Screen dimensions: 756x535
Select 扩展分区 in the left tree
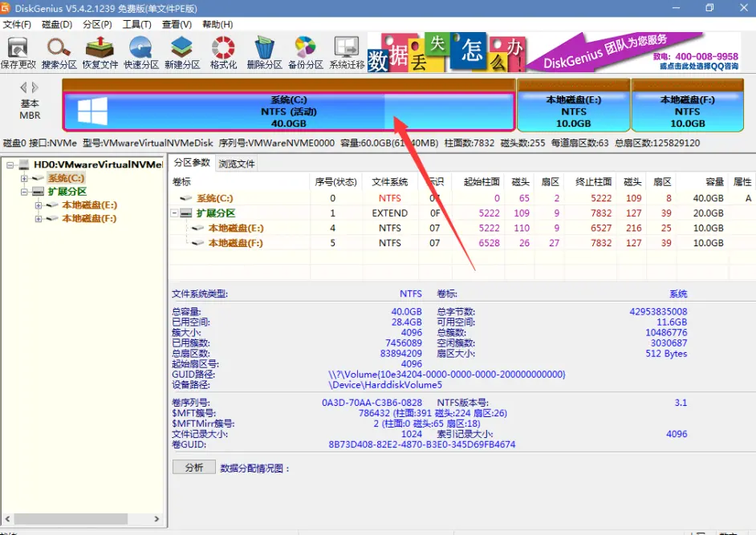tap(67, 192)
